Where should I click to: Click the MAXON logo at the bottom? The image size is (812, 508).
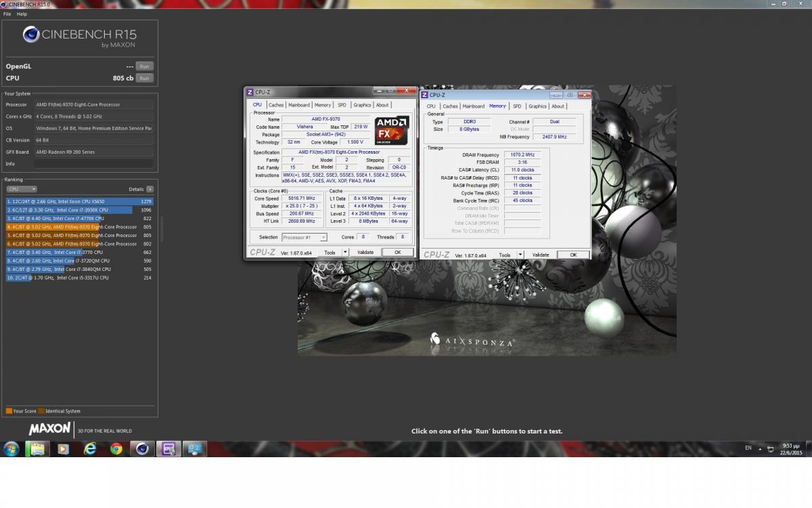(49, 429)
